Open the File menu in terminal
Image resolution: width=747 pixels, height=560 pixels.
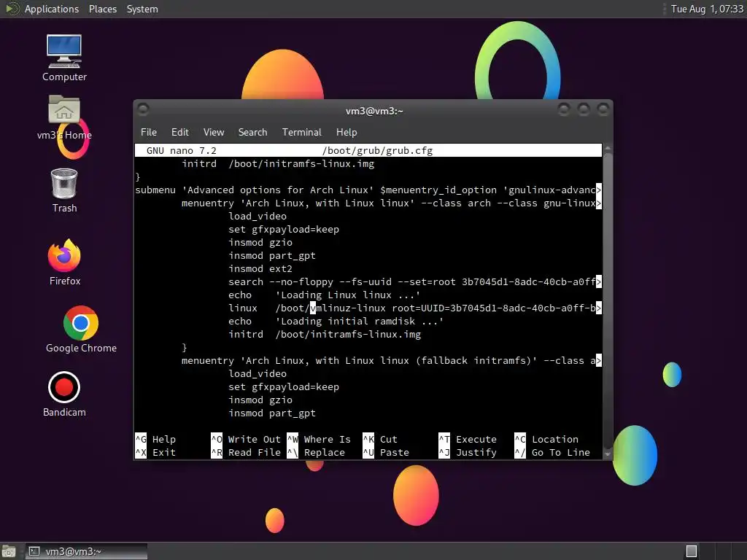pos(149,132)
